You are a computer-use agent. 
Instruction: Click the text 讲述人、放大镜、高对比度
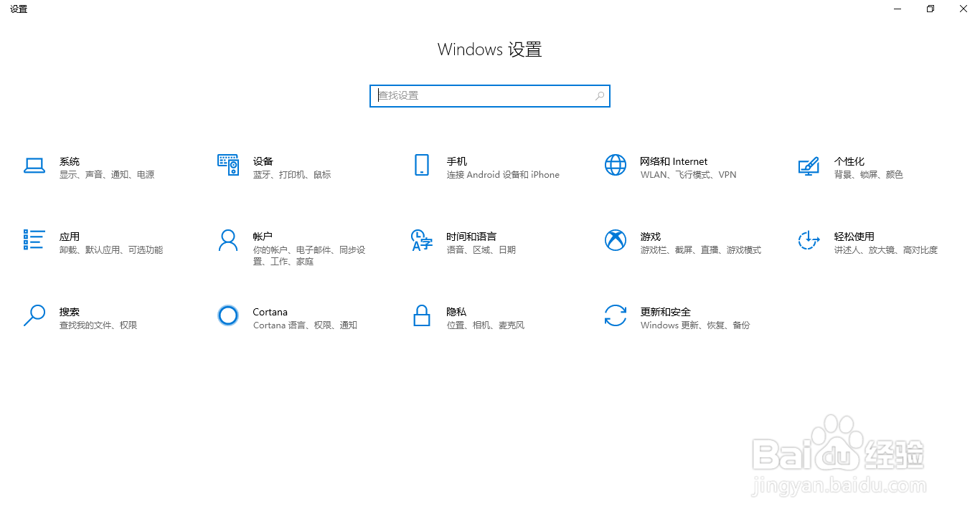tap(886, 250)
